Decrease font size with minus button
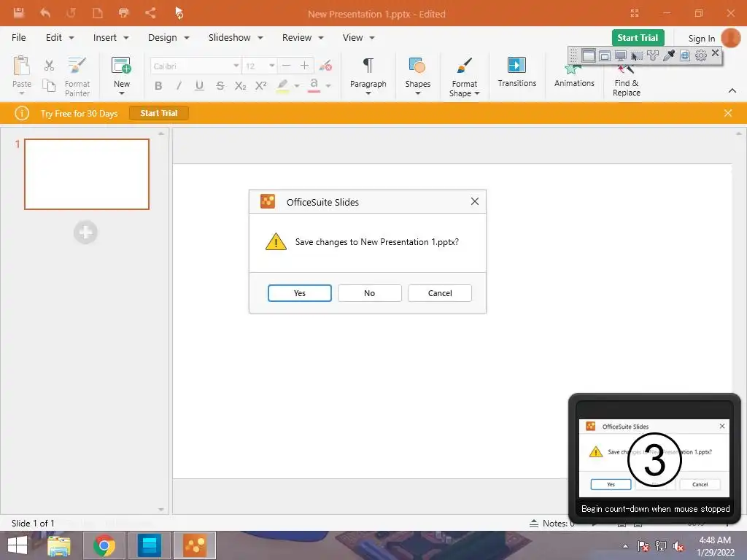This screenshot has height=560, width=747. 286,66
